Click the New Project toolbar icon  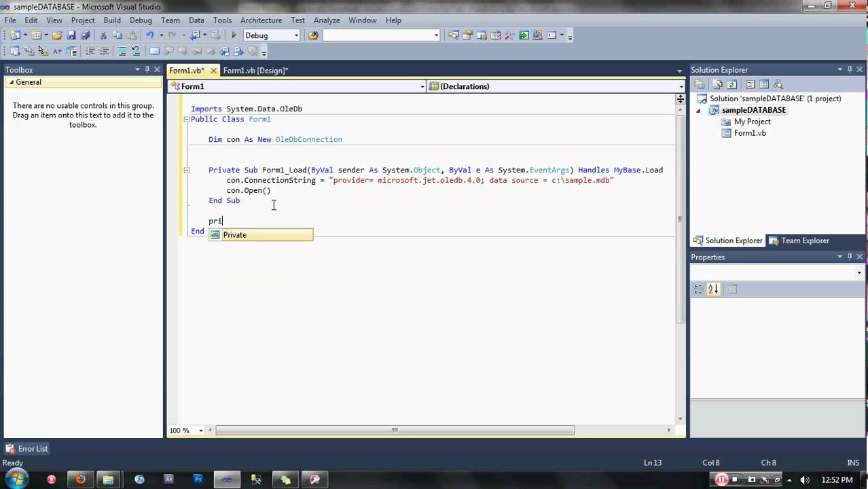[x=15, y=35]
